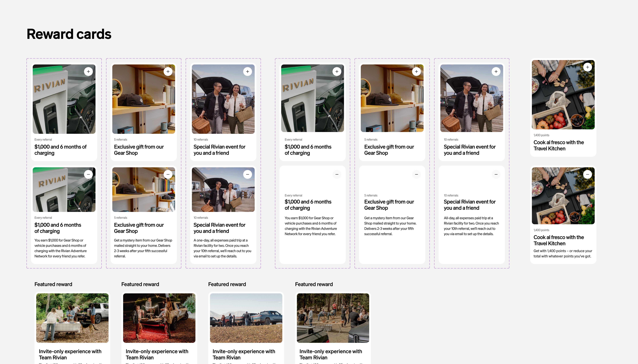The image size is (638, 364).
Task: Expand the first $1,000 charging card with plus
Action: [88, 72]
